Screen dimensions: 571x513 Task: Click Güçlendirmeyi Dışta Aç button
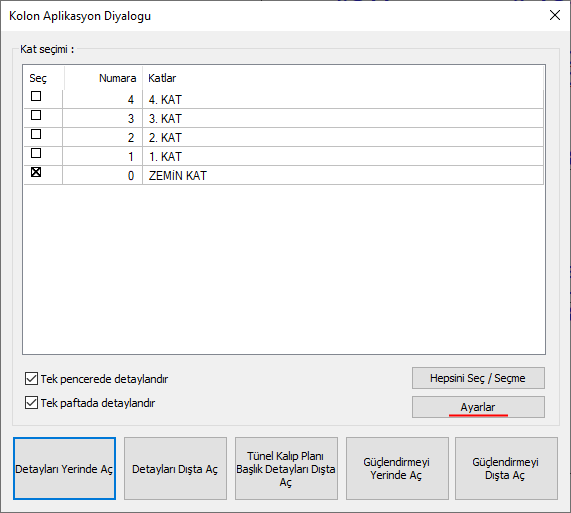click(x=506, y=469)
